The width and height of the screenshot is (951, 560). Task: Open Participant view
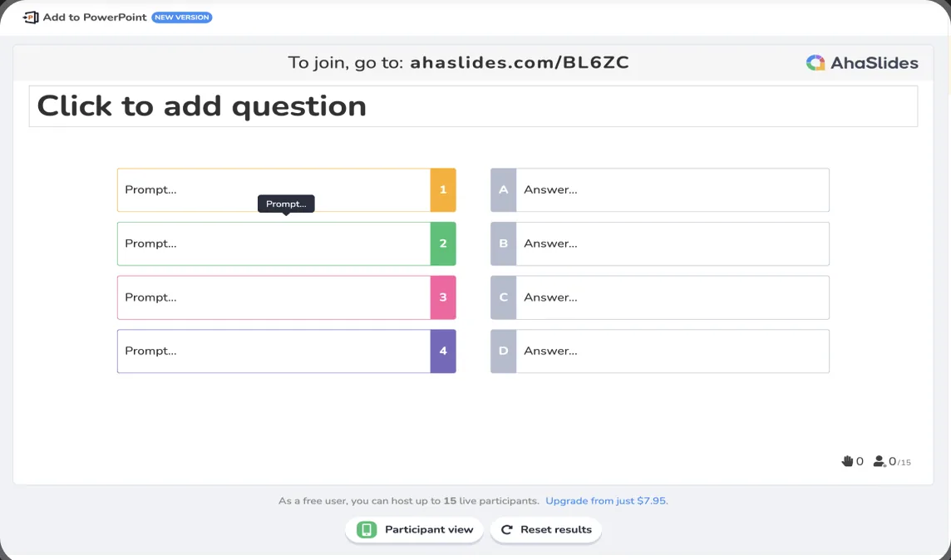click(x=414, y=530)
